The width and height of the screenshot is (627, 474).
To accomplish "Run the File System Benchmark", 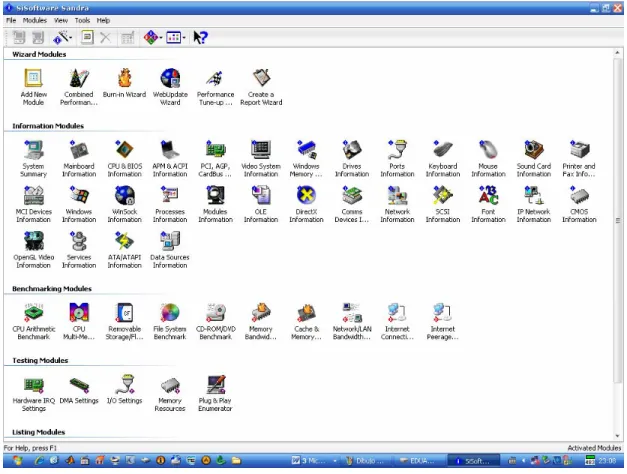I will 170,321.
